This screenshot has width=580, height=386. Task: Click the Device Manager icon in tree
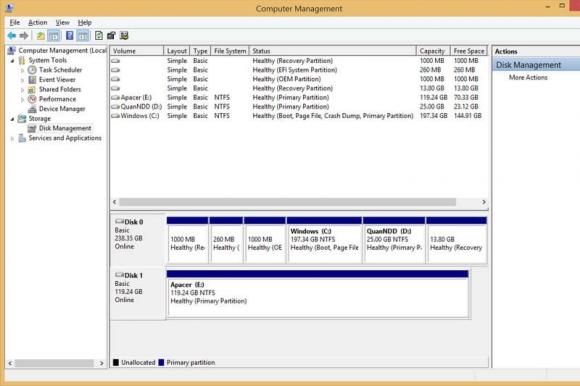[x=32, y=109]
